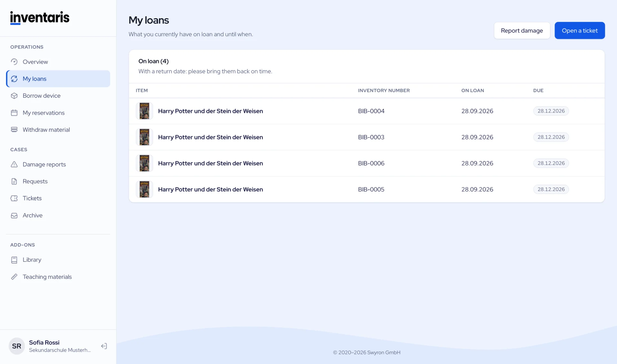Image resolution: width=617 pixels, height=364 pixels.
Task: Click the logout icon beside Sofia Rossi
Action: (x=104, y=346)
